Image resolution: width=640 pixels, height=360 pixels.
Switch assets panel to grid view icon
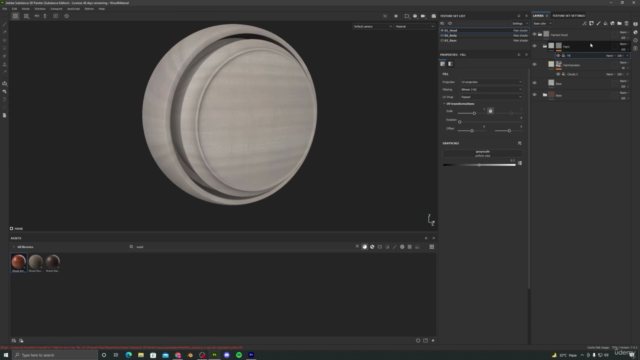click(431, 247)
